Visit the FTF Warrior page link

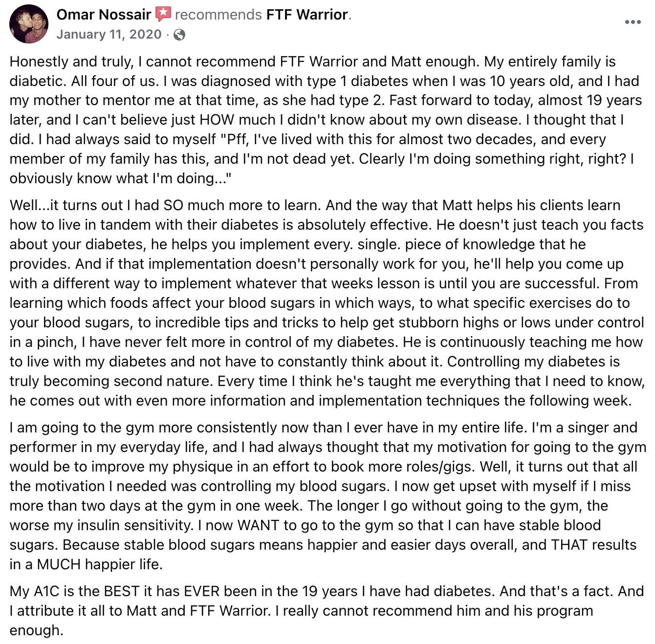(307, 15)
